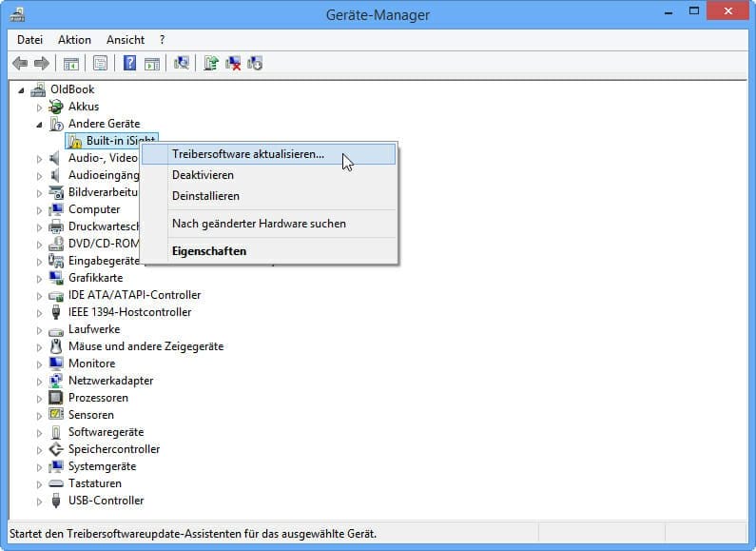The height and width of the screenshot is (551, 756).
Task: Expand the Akkus category
Action: click(39, 107)
